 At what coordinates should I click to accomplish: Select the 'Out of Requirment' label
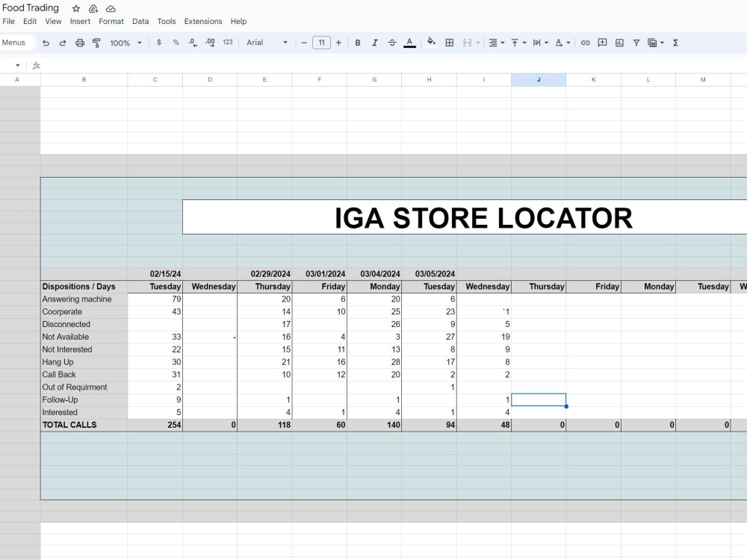[84, 387]
